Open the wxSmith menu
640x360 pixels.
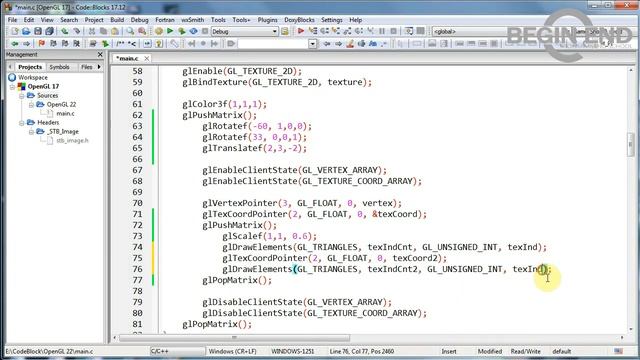[x=193, y=20]
